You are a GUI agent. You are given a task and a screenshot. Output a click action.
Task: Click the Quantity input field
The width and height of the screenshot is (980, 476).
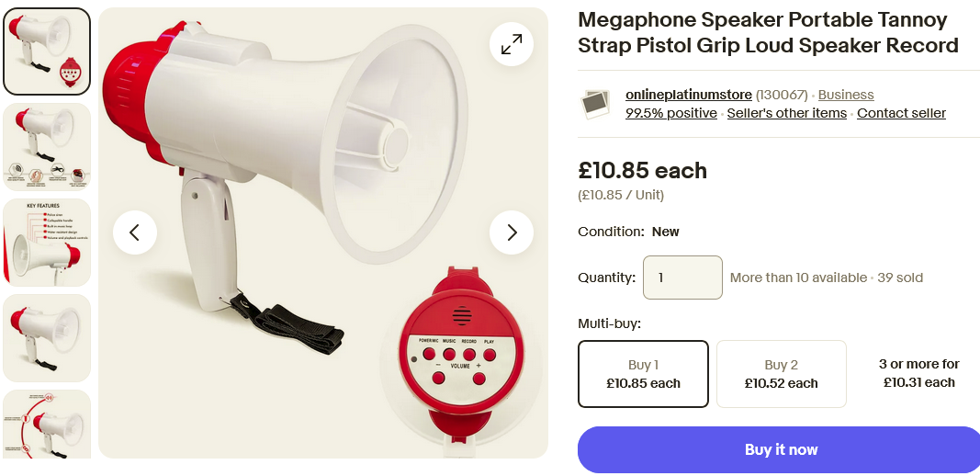(x=682, y=278)
